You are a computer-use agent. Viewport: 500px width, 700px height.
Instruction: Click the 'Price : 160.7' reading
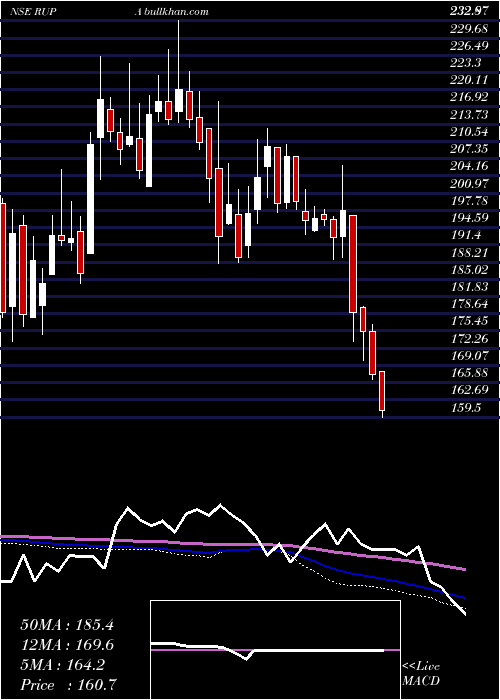(67, 685)
